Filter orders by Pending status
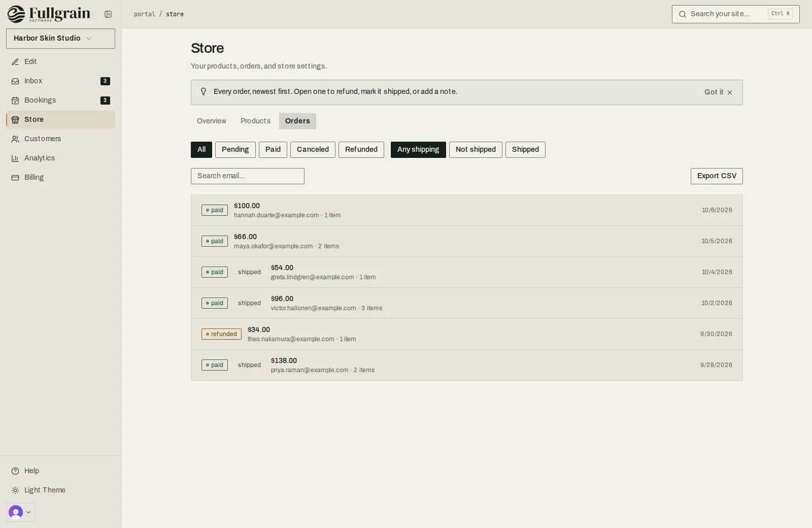 pos(235,150)
